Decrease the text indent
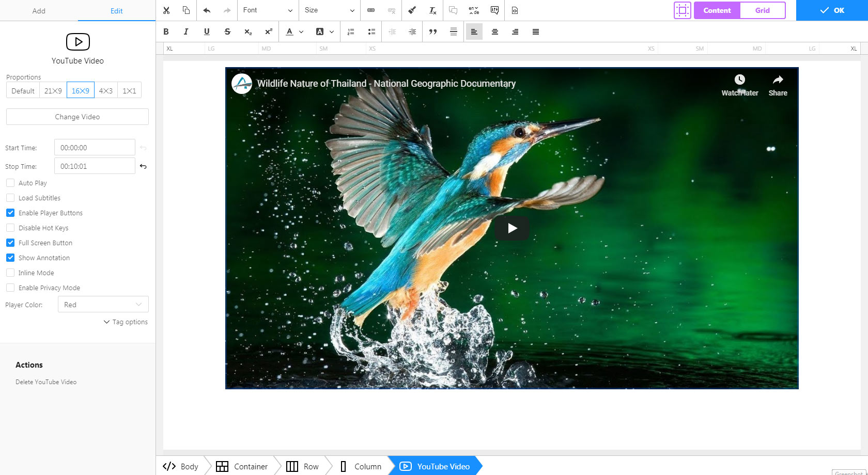This screenshot has width=868, height=475. point(392,31)
